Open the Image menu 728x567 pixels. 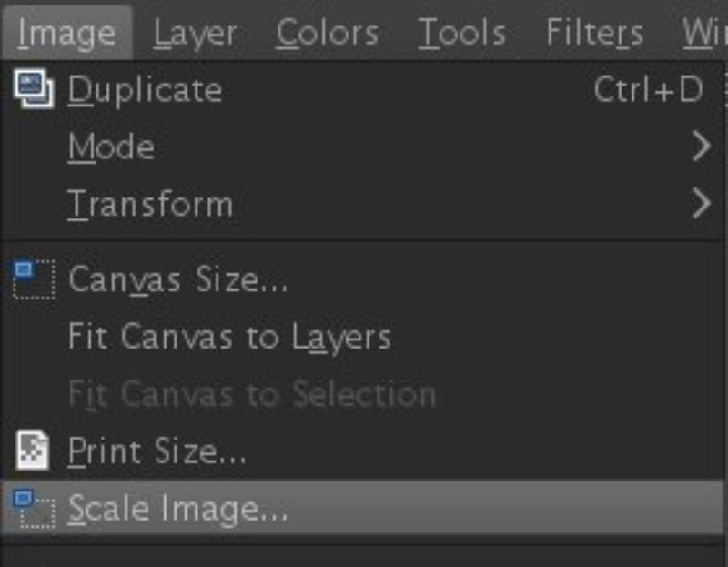pos(66,30)
